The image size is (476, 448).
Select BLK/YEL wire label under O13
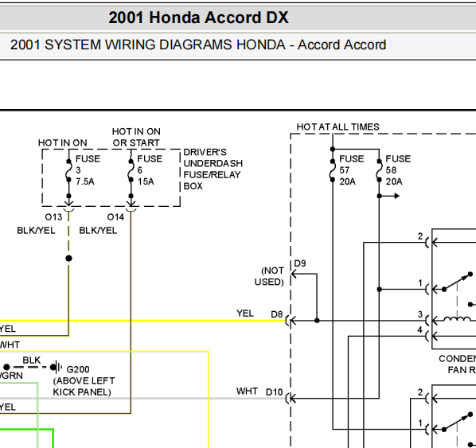click(x=36, y=231)
